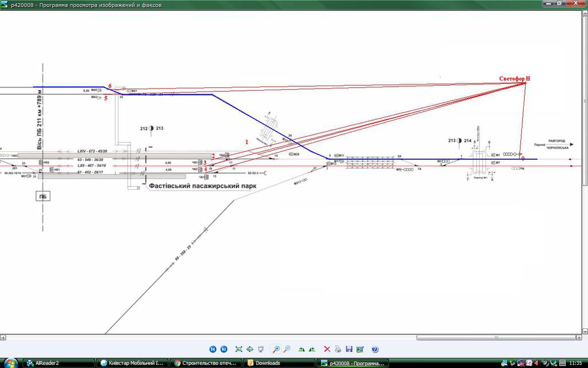Open the Start menu
The width and height of the screenshot is (588, 368).
(x=10, y=363)
